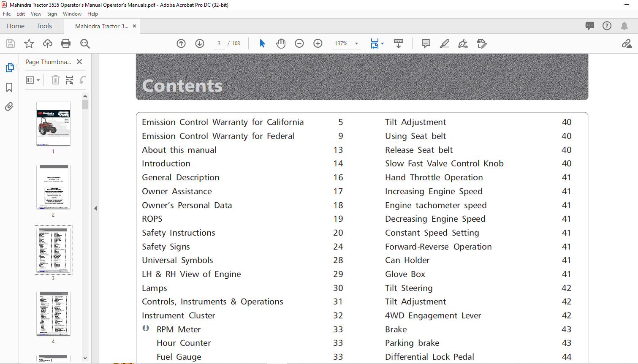
Task: Upload file to cloud icon
Action: 48,43
